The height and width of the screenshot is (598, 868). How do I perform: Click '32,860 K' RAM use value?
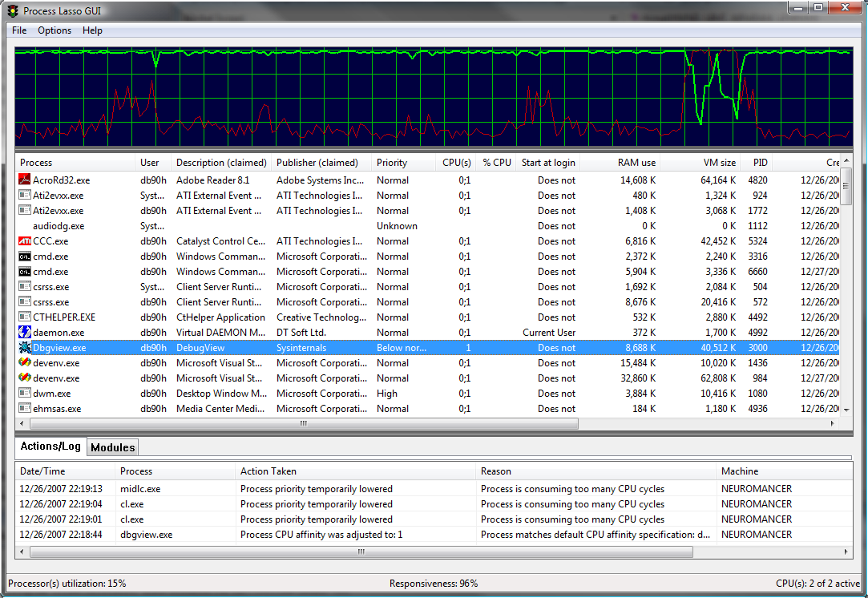(x=638, y=378)
